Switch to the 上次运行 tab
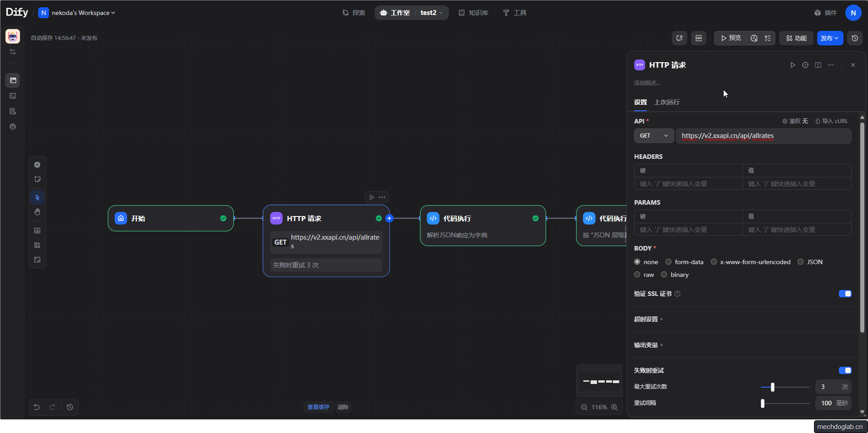 point(666,102)
